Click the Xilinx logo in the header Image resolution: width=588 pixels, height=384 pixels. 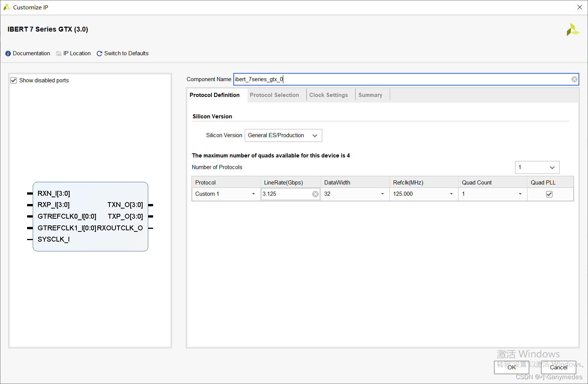point(573,30)
